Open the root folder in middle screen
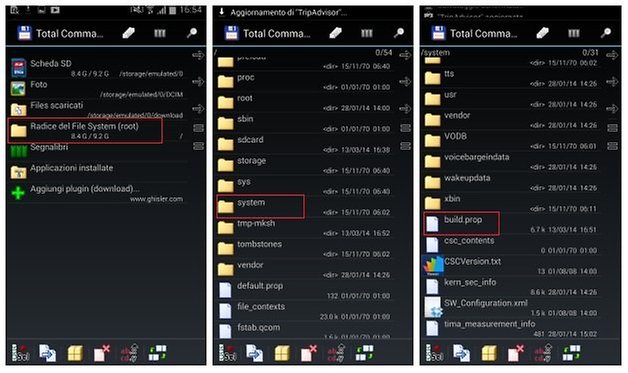Viewport: 628px width, 373px height. 304,103
